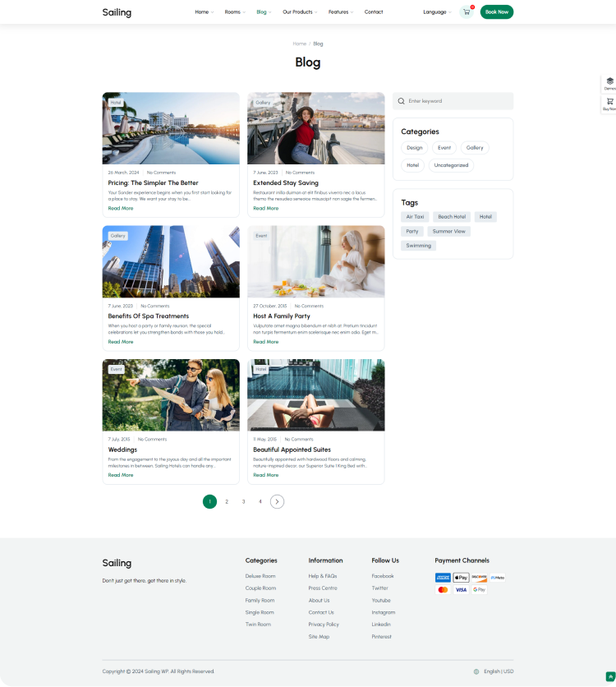This screenshot has width=616, height=687.
Task: Open the skyscrapers post thumbnail
Action: (171, 261)
